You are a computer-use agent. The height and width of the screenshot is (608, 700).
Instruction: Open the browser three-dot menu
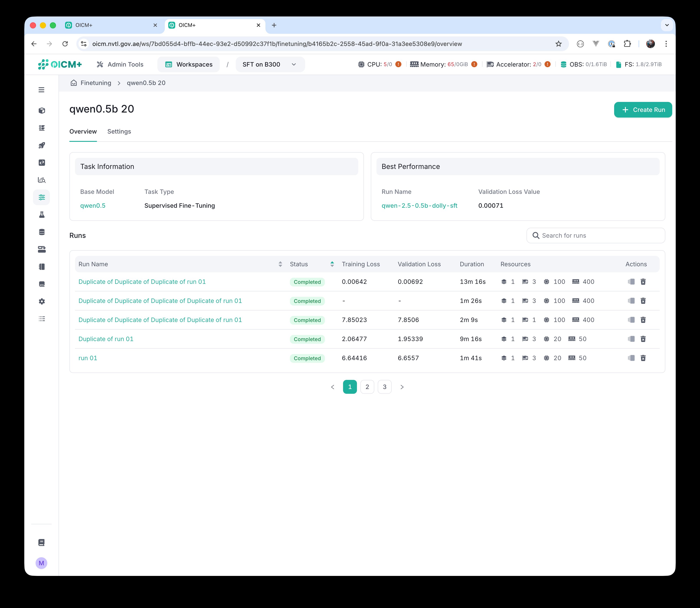(x=666, y=44)
